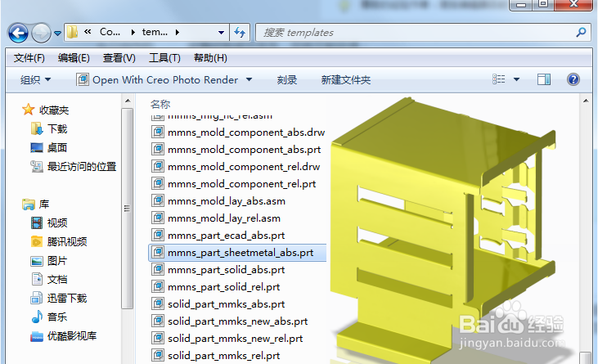Open the 优酷影视库 library

(x=63, y=336)
